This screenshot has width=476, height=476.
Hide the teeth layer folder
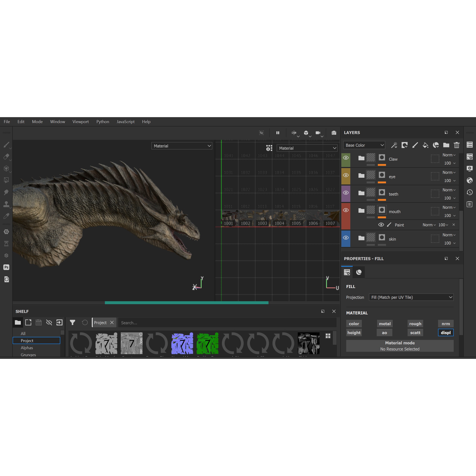[x=346, y=193]
